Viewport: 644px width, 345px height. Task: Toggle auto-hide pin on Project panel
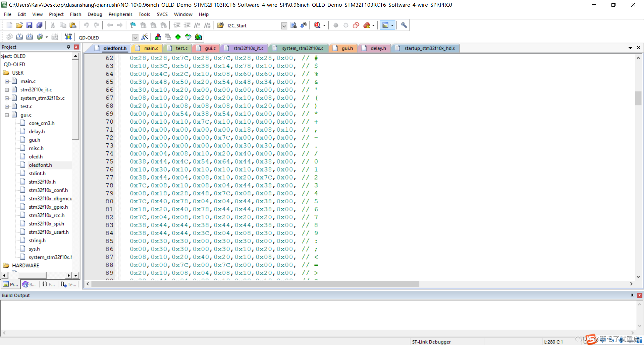pyautogui.click(x=68, y=47)
